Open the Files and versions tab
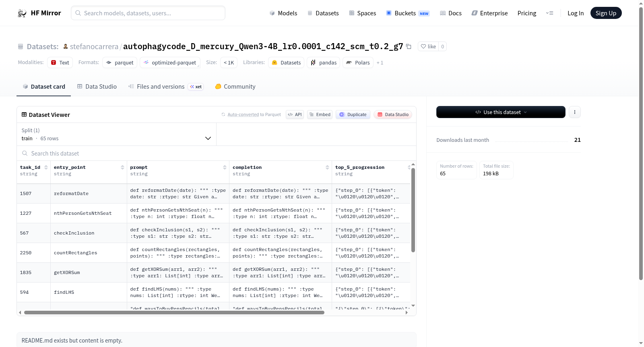644x347 pixels. [166, 86]
